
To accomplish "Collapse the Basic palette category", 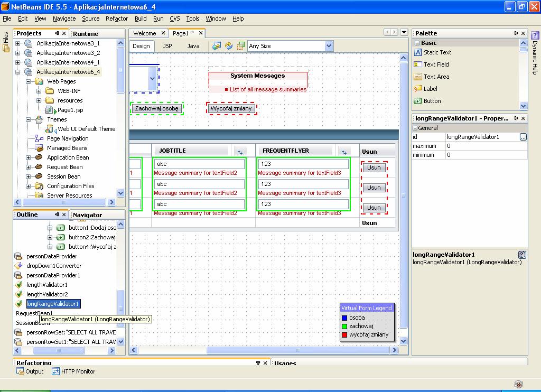I will (x=417, y=43).
